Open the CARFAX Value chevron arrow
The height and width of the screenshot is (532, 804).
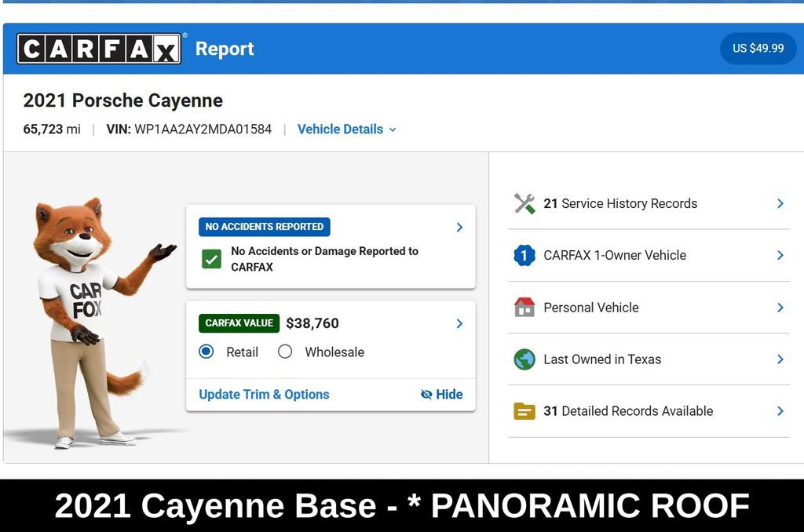click(459, 323)
